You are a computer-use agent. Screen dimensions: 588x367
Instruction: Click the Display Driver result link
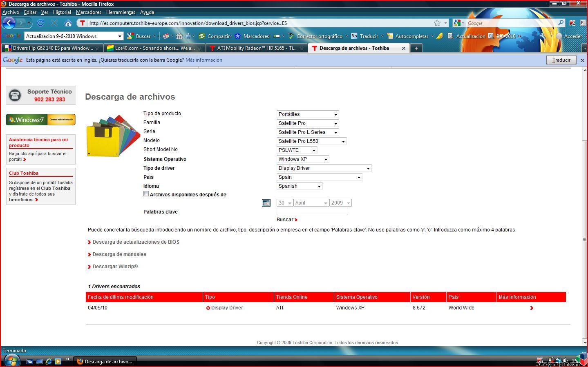click(x=227, y=308)
